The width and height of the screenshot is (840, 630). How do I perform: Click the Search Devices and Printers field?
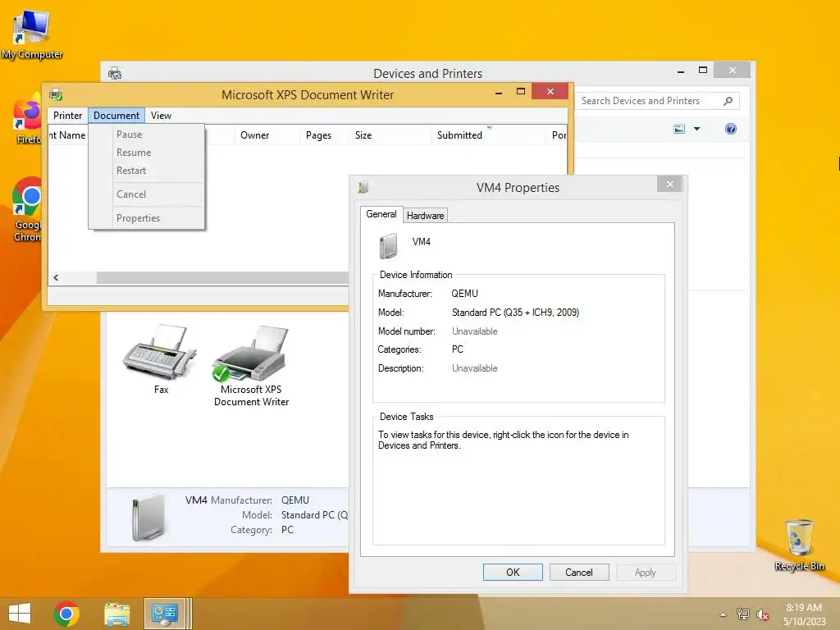click(657, 101)
